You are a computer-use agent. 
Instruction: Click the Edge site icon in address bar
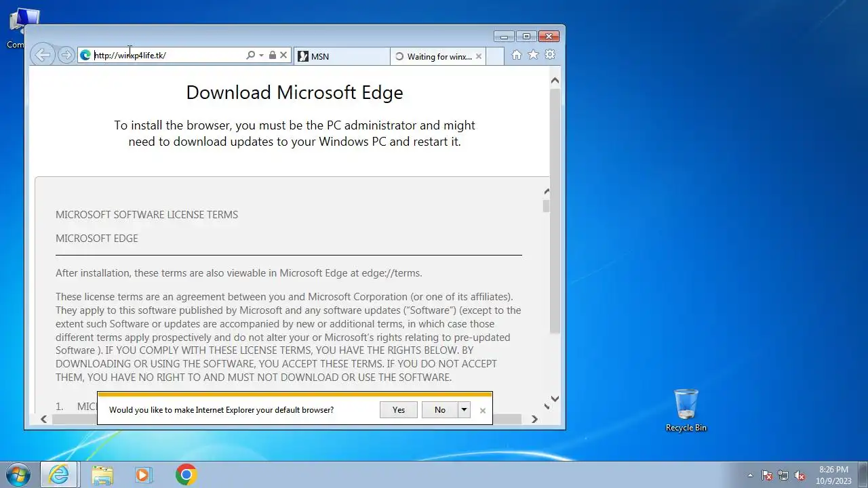(x=85, y=56)
